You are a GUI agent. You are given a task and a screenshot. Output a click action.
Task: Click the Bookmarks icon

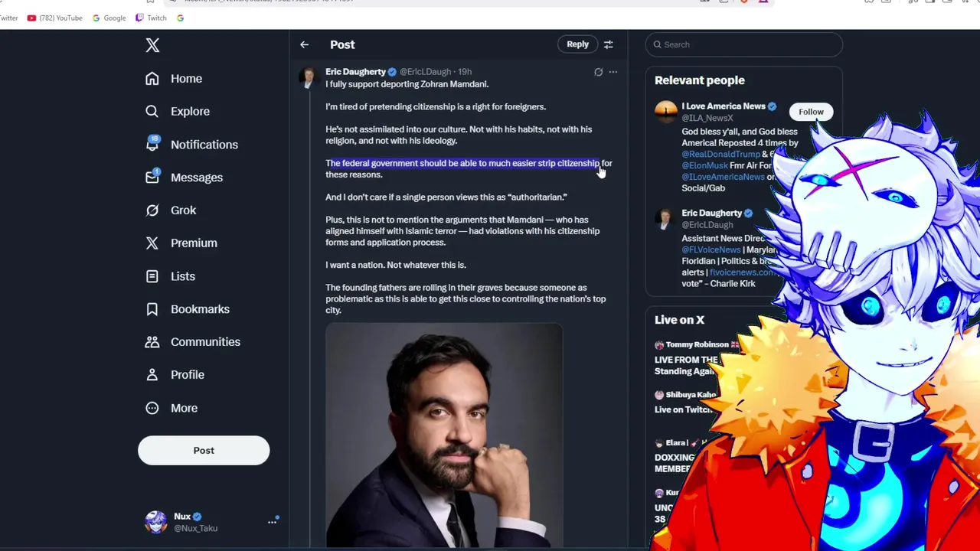coord(152,309)
